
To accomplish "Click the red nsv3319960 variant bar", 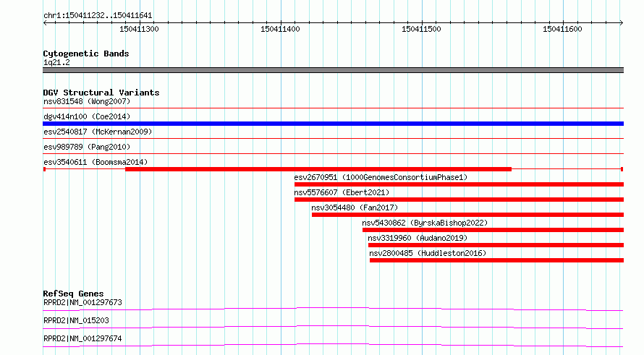I will point(496,245).
